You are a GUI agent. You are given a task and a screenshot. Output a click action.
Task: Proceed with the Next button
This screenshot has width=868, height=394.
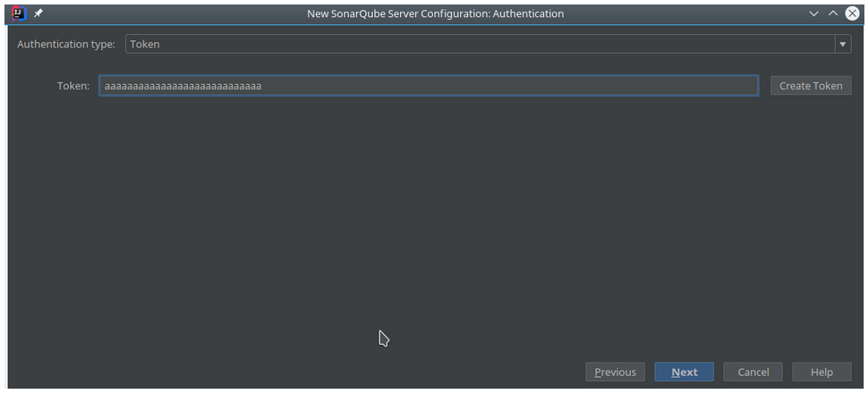(x=685, y=372)
